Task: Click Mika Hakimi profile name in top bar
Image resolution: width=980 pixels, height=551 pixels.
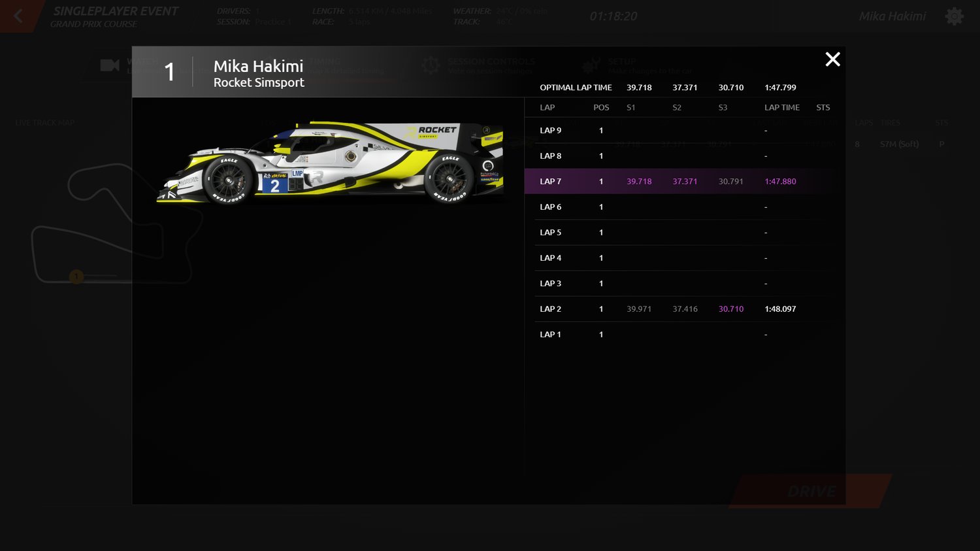Action: 892,16
